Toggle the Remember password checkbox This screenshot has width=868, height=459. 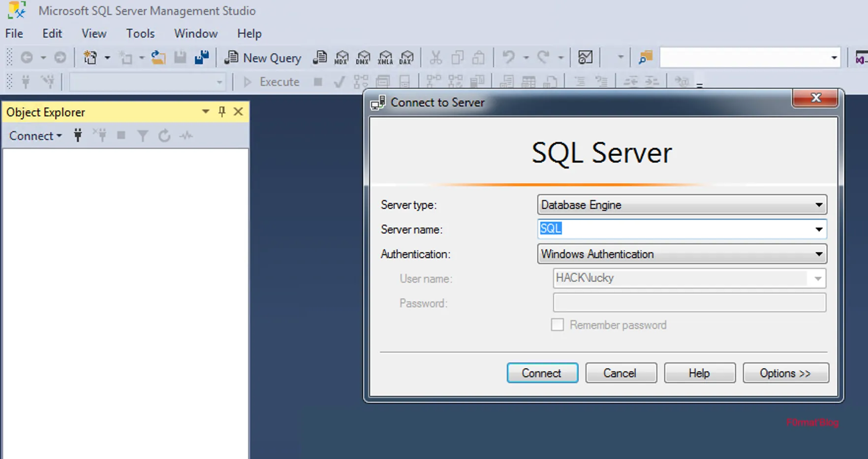coord(557,325)
